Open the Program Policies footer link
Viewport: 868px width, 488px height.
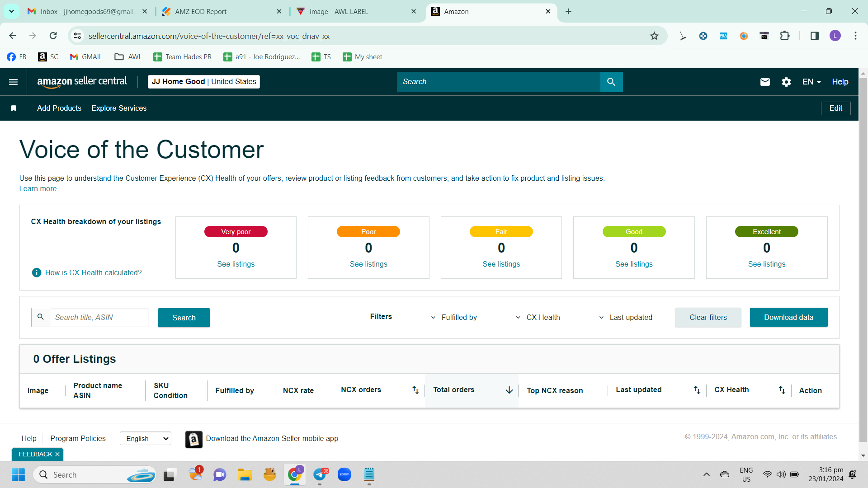[x=78, y=439]
